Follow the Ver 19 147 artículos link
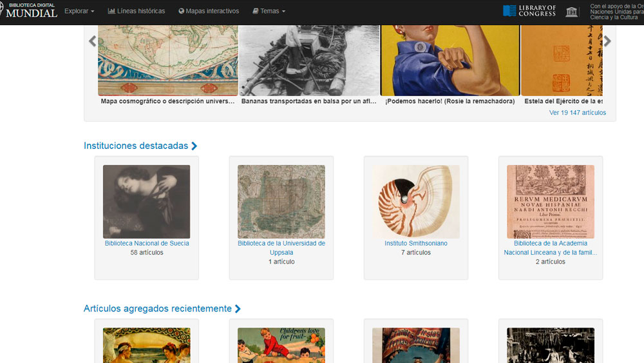This screenshot has height=363, width=644. tap(578, 113)
